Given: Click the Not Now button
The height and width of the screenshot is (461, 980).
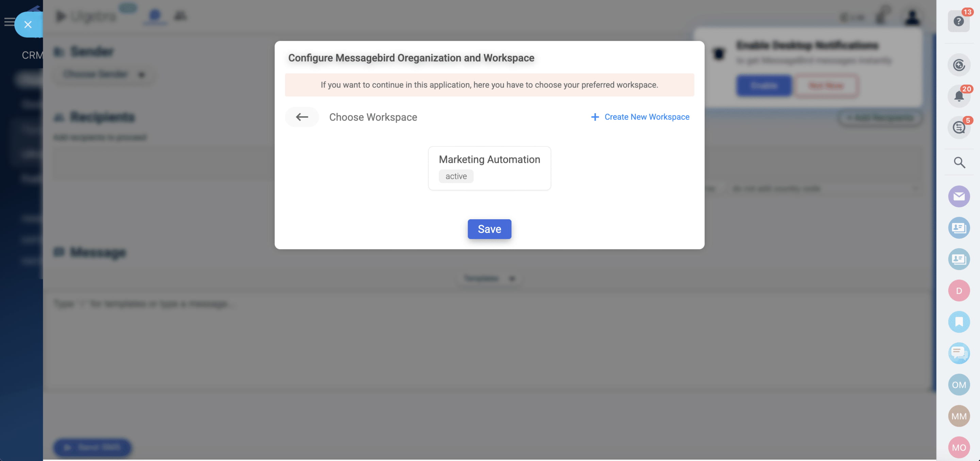Looking at the screenshot, I should click(x=826, y=86).
